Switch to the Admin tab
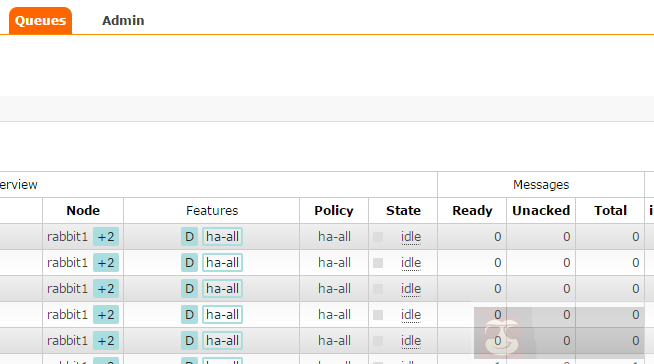This screenshot has width=654, height=364. 123,20
